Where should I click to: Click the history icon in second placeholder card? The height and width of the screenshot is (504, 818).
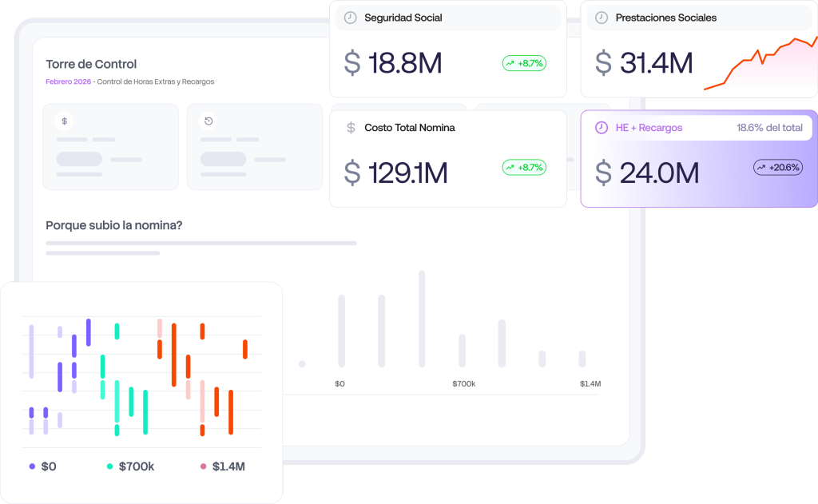(208, 121)
